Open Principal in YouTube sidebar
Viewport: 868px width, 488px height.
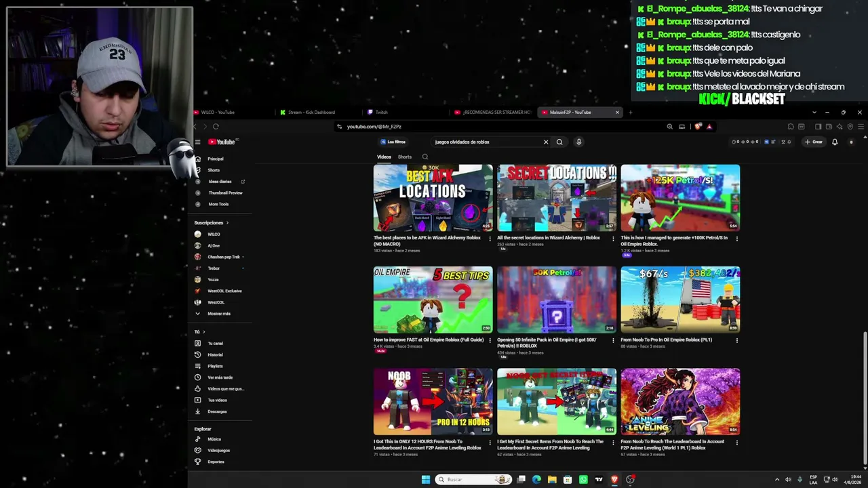(216, 159)
